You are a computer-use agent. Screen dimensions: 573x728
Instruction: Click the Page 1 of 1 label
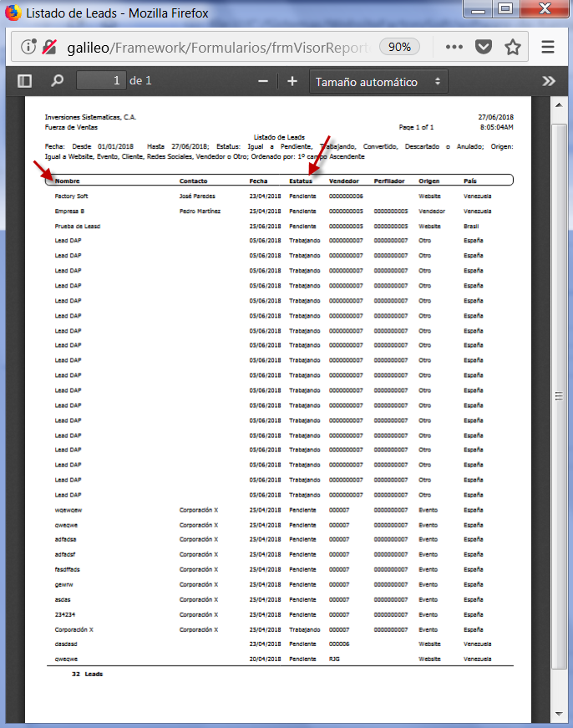(416, 127)
